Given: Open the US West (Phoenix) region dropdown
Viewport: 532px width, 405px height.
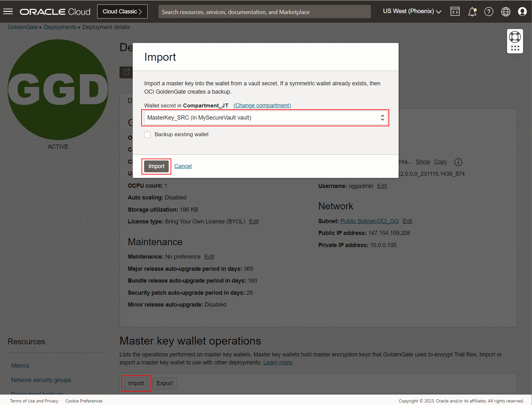Looking at the screenshot, I should [412, 11].
